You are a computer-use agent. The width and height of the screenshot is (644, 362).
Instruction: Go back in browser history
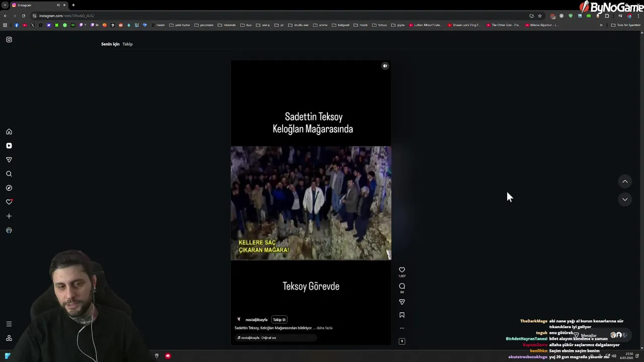click(6, 16)
